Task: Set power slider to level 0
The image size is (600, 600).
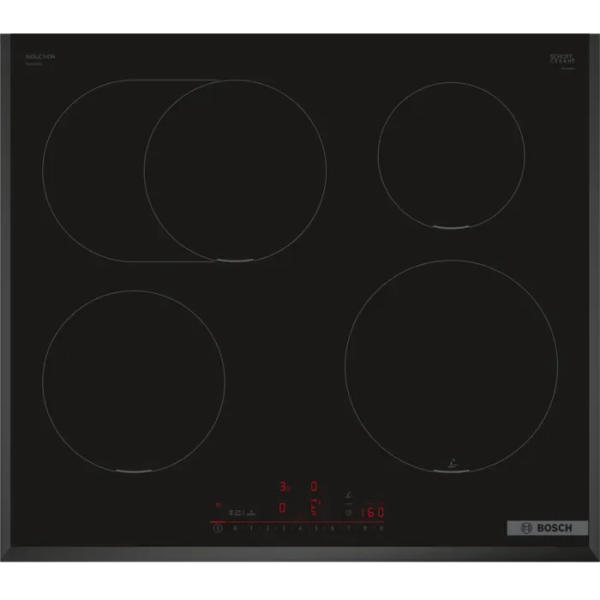Action: (x=236, y=528)
